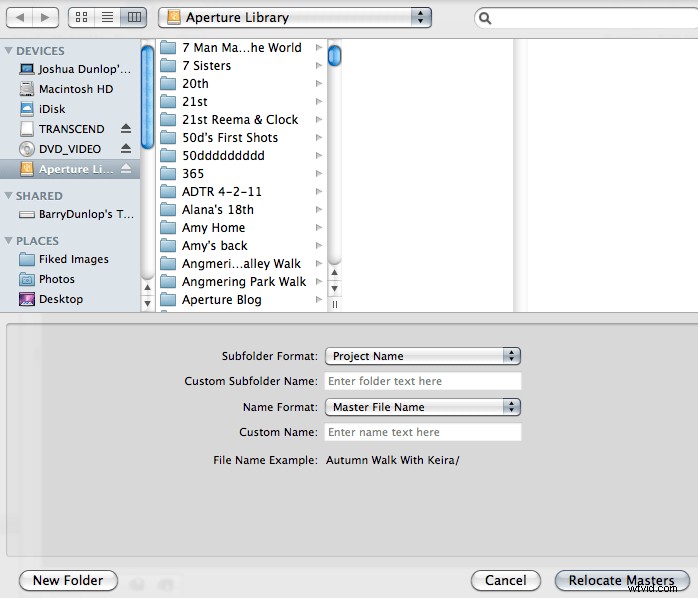Click the sidebar scroll down arrow
Image resolution: width=698 pixels, height=598 pixels.
pyautogui.click(x=147, y=304)
